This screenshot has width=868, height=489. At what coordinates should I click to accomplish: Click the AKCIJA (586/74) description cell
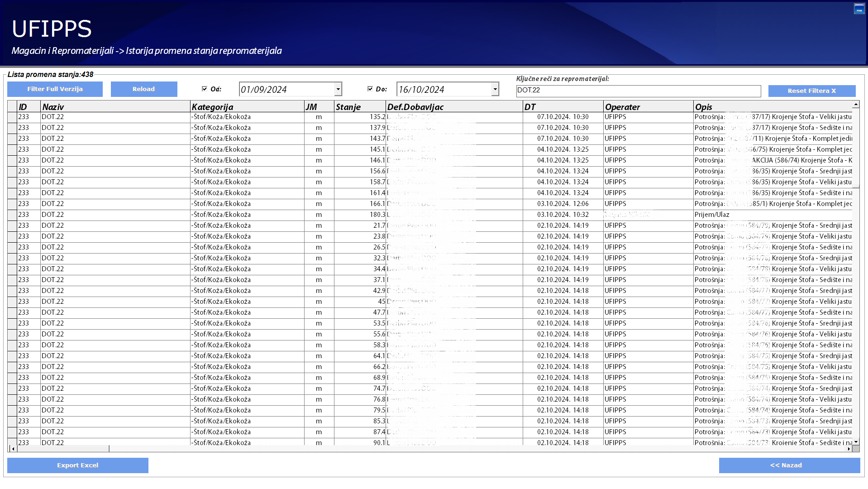773,160
